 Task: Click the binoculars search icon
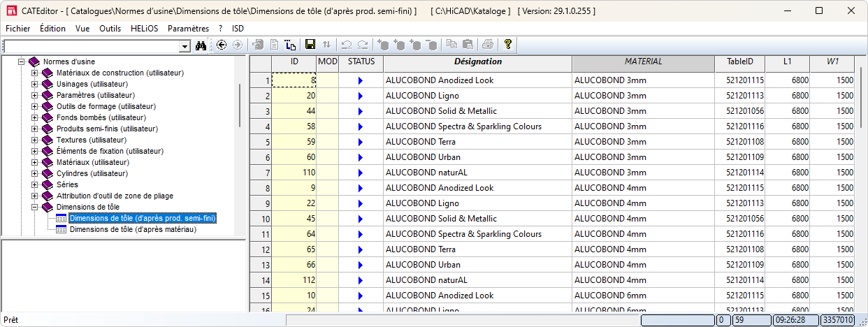(201, 45)
